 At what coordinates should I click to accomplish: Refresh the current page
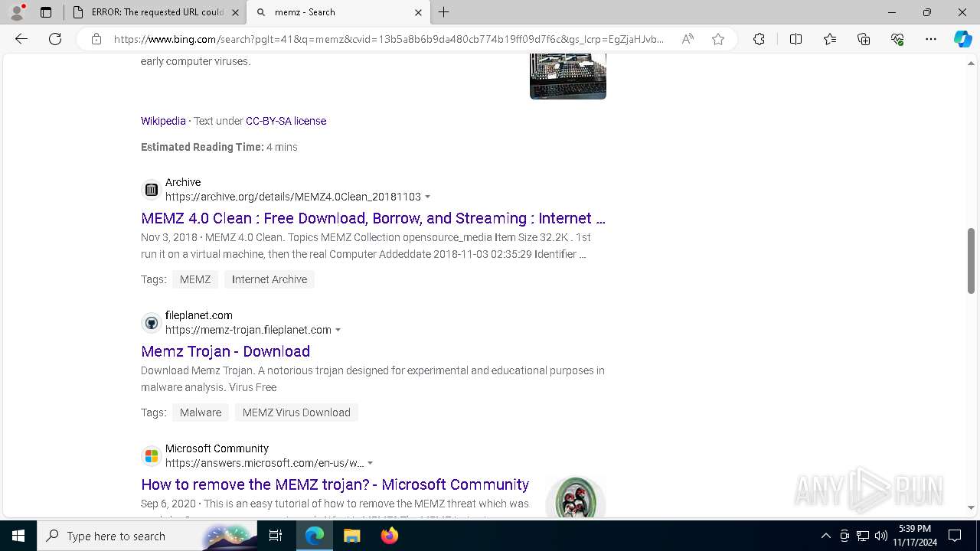[x=55, y=39]
